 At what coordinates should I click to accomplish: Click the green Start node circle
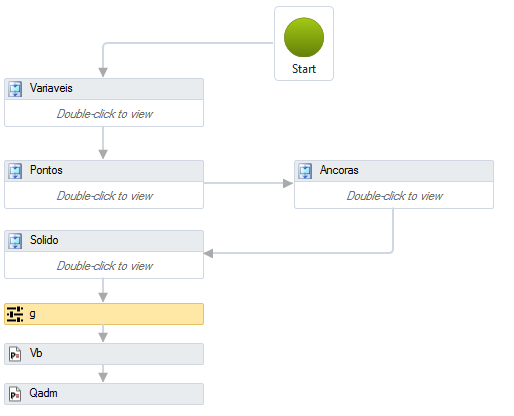point(304,37)
